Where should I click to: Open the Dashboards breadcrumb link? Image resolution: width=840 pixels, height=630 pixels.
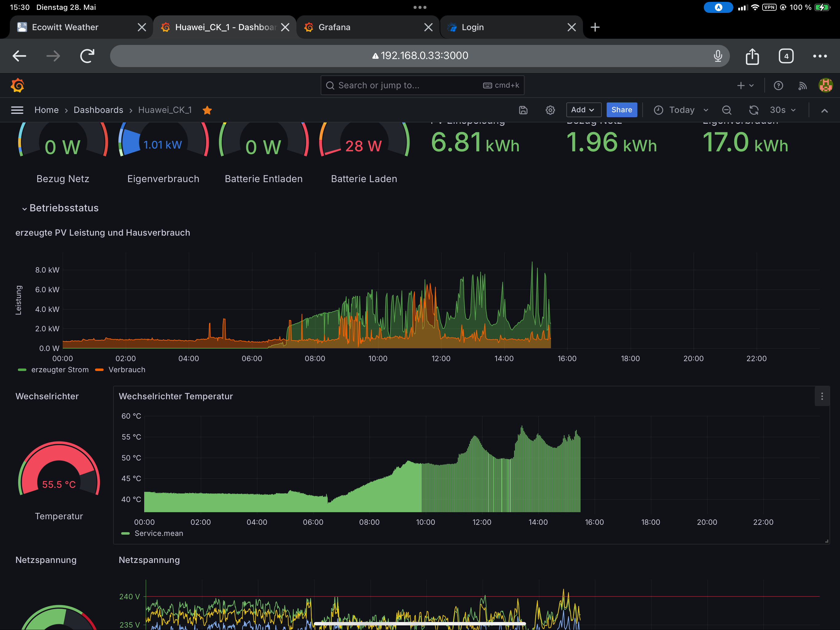[x=98, y=110]
